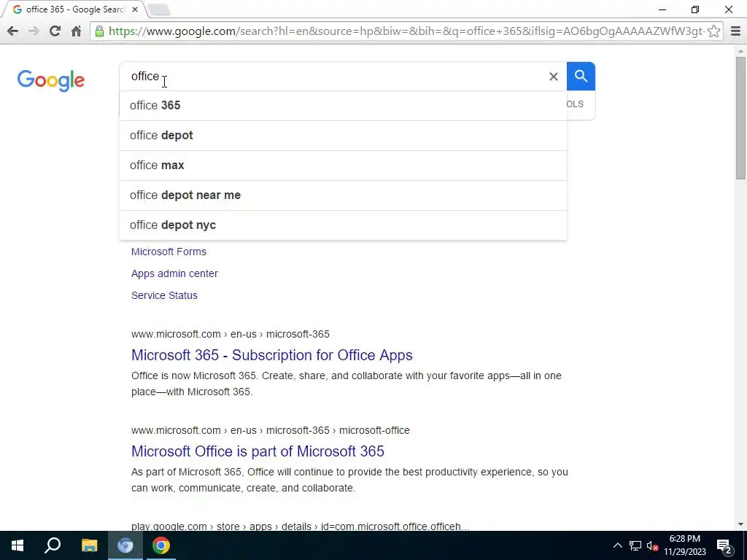Screen dimensions: 747x560
Task: Reload the page with the refresh icon
Action: (x=55, y=31)
